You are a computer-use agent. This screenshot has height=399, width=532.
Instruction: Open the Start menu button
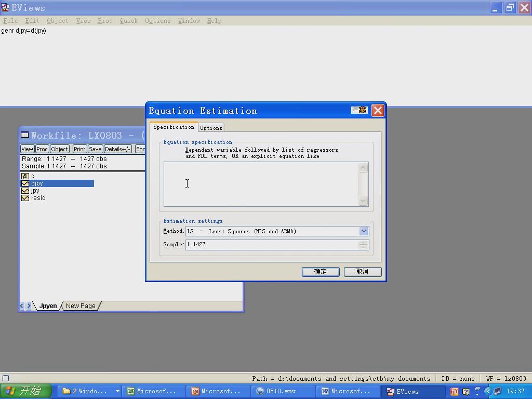click(25, 391)
